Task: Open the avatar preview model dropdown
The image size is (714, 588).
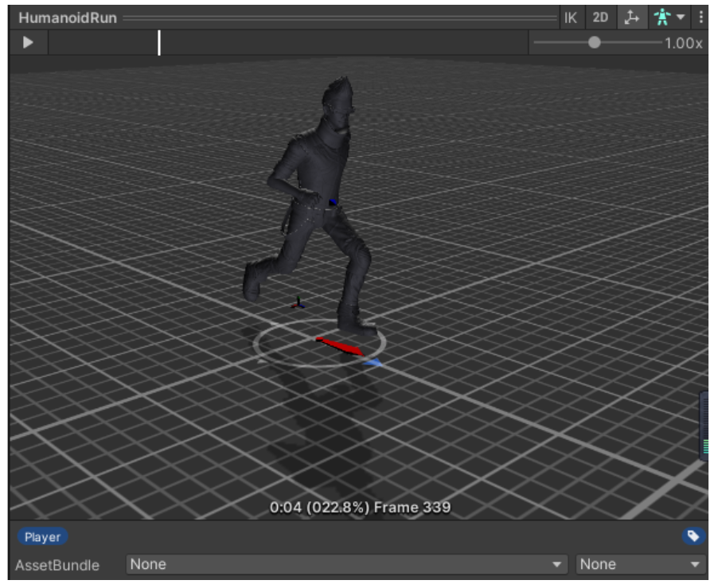Action: click(669, 18)
